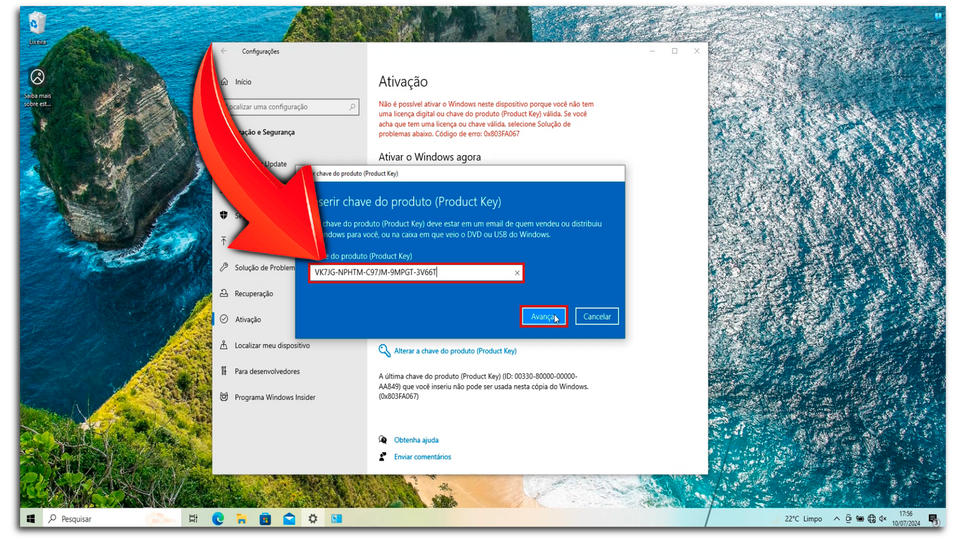Maximize the Configurações window

click(675, 51)
